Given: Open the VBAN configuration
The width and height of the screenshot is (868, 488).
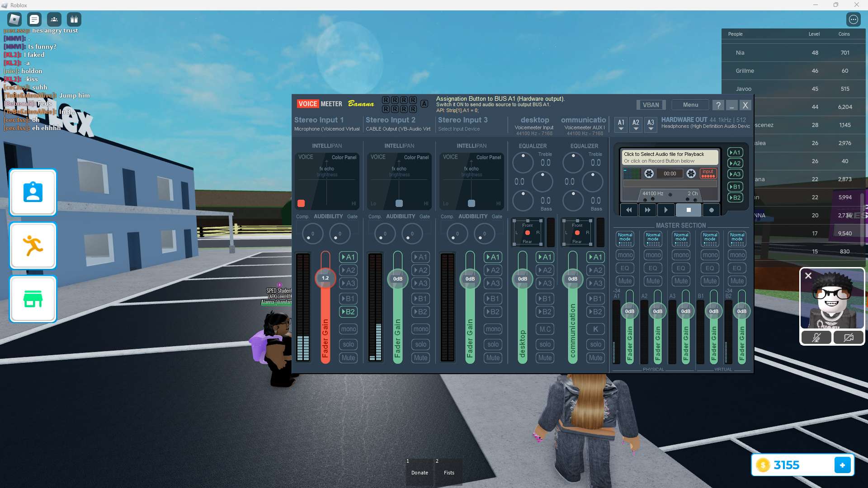Looking at the screenshot, I should tap(651, 105).
